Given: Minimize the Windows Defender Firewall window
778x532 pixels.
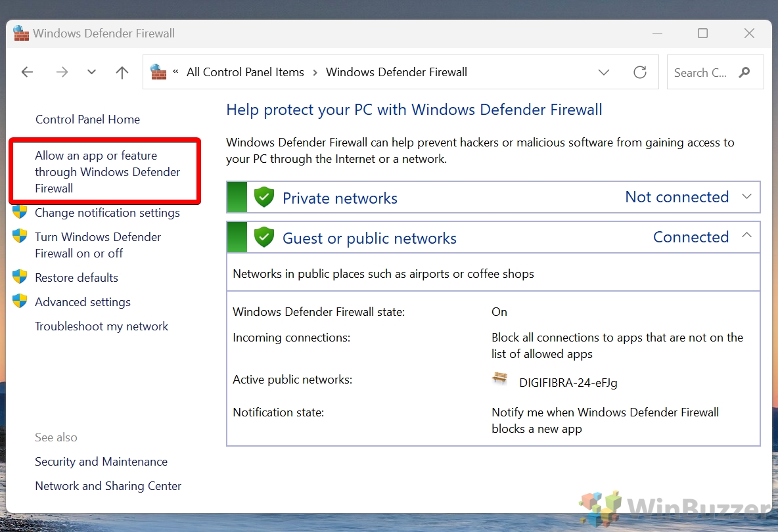Looking at the screenshot, I should [658, 33].
